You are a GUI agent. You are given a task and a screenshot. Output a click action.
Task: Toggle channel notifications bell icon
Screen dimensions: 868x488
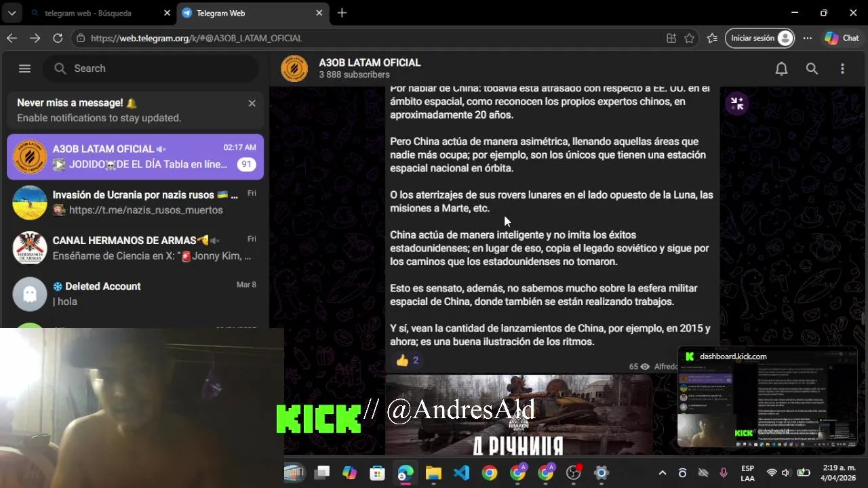(x=781, y=68)
